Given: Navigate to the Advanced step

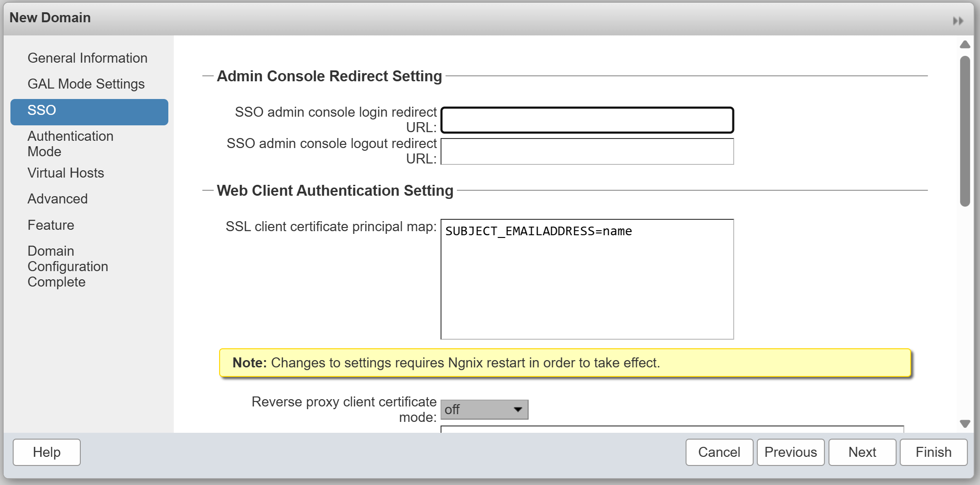Looking at the screenshot, I should coord(58,199).
